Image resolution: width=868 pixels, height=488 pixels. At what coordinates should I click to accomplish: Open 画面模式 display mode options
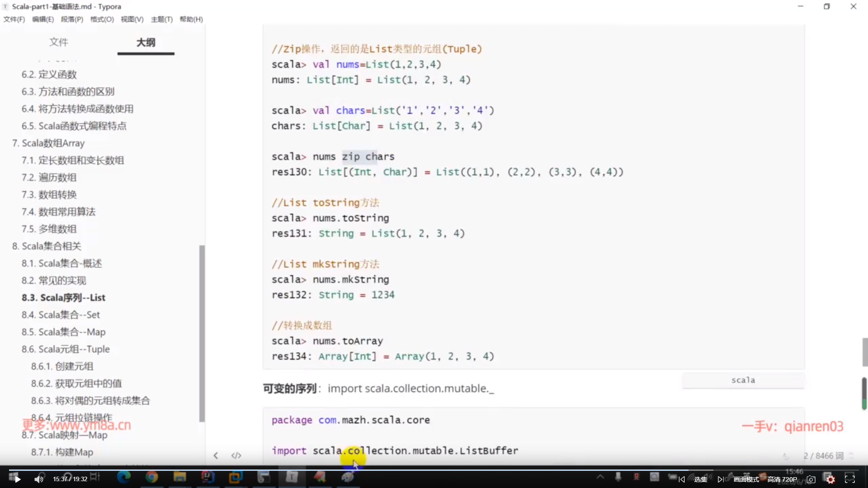[x=746, y=479]
